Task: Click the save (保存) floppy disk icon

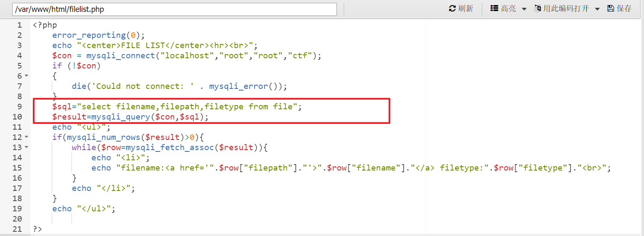Action: point(610,9)
